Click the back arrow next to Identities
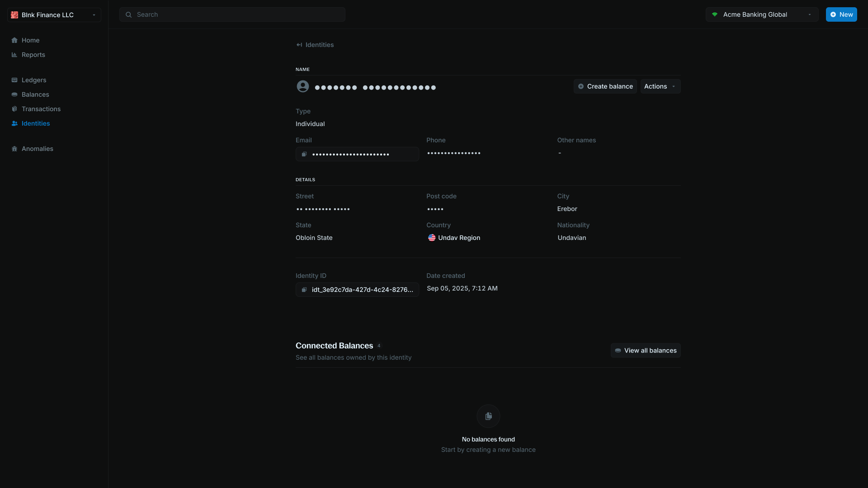The height and width of the screenshot is (488, 868). click(x=300, y=45)
